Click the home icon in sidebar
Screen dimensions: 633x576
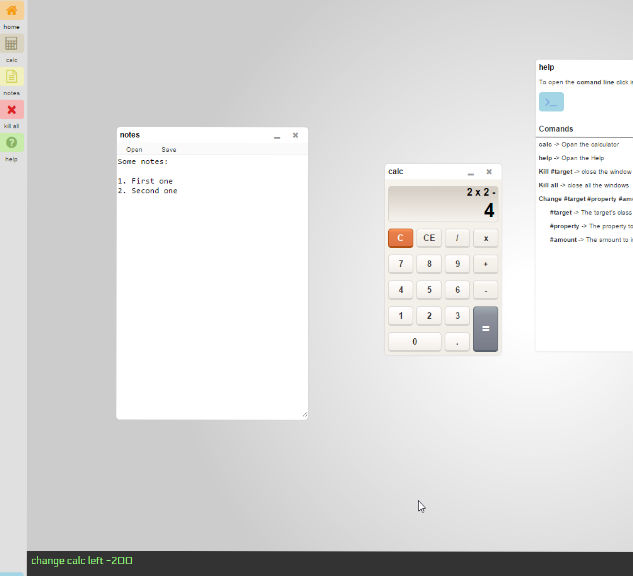12,11
